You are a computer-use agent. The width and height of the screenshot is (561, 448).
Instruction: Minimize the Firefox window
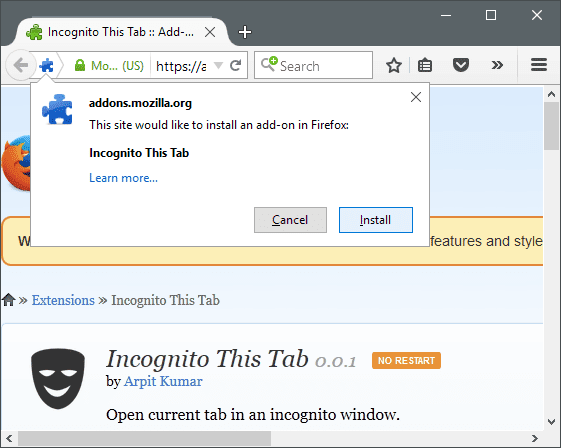446,15
